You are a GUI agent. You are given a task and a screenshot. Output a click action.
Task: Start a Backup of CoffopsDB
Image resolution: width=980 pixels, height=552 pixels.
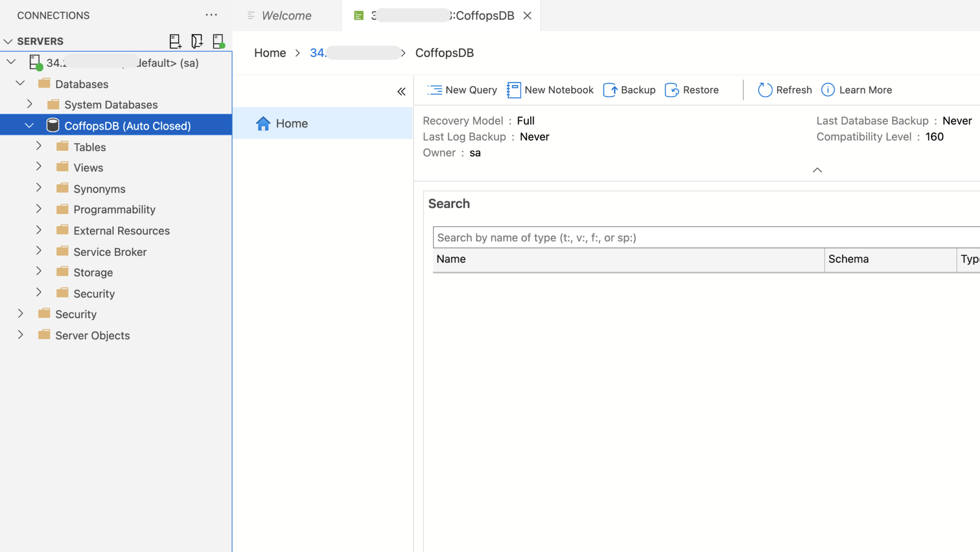[628, 90]
